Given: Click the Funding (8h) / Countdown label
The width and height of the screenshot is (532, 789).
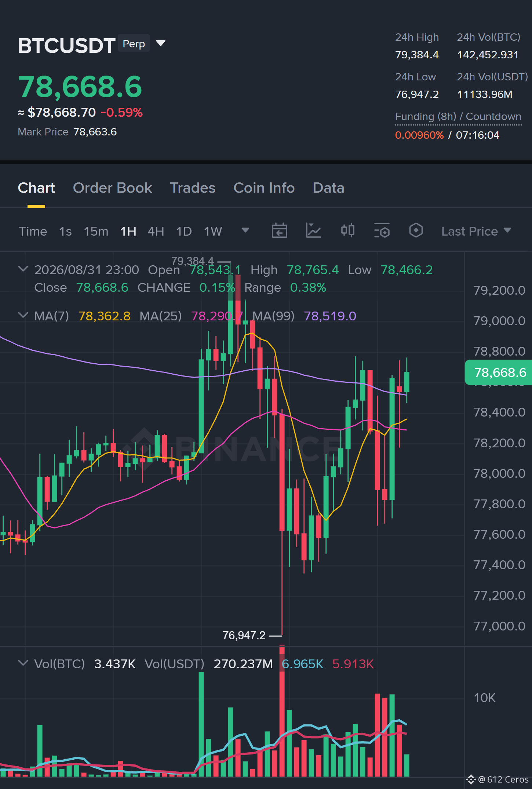Looking at the screenshot, I should tap(458, 117).
